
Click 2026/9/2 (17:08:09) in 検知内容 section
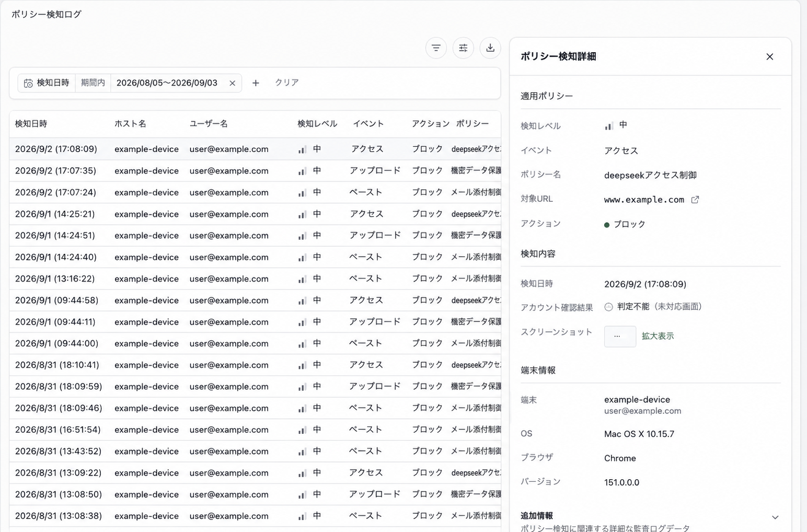[x=645, y=284]
